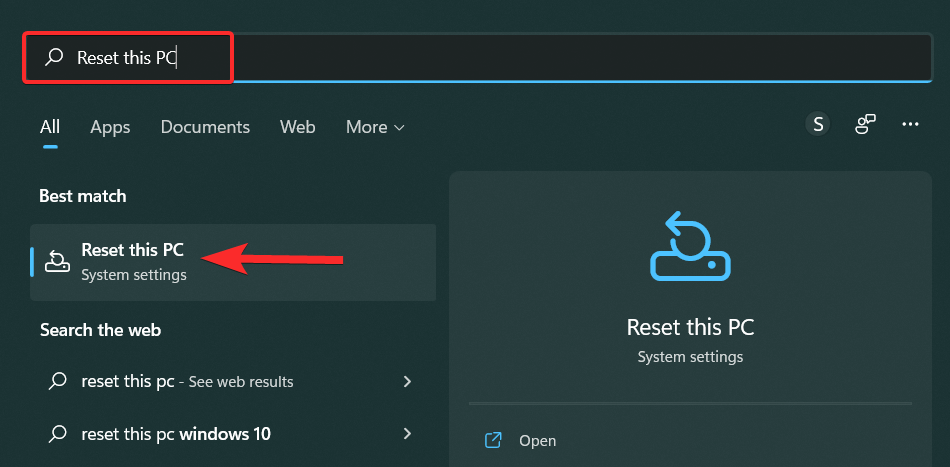Click the external-link icon next to Open
Viewport: 950px width, 467px height.
coord(493,440)
